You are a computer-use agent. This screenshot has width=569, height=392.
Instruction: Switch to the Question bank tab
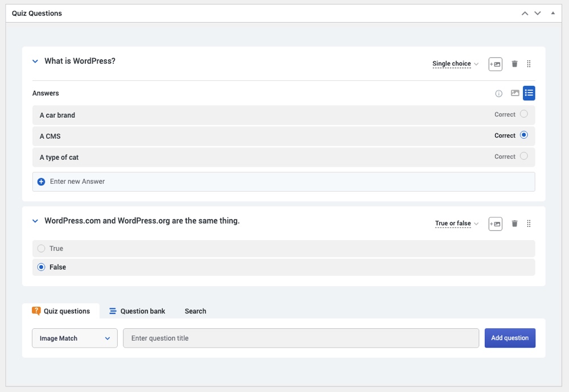pos(137,311)
